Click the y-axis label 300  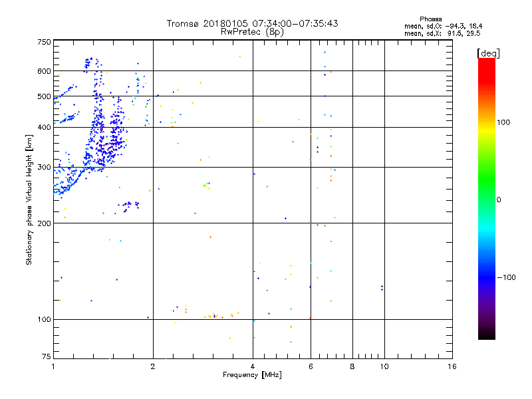tap(44, 168)
